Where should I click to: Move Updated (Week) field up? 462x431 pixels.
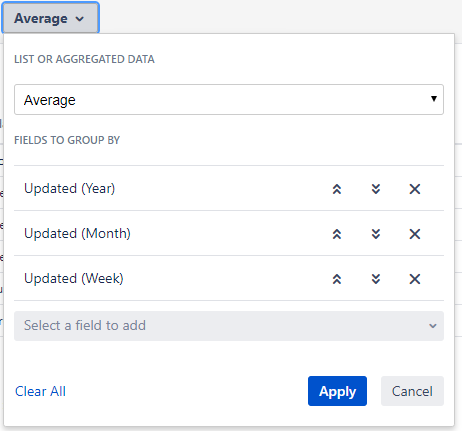(x=337, y=279)
